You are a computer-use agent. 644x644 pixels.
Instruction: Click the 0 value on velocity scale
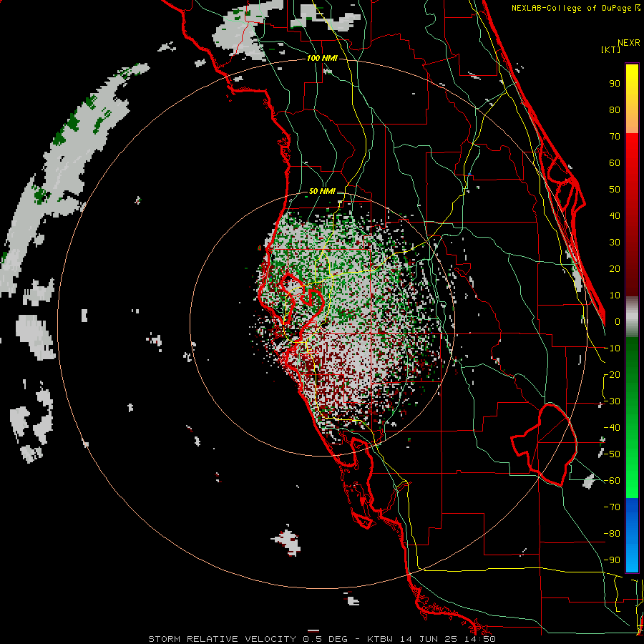(618, 322)
